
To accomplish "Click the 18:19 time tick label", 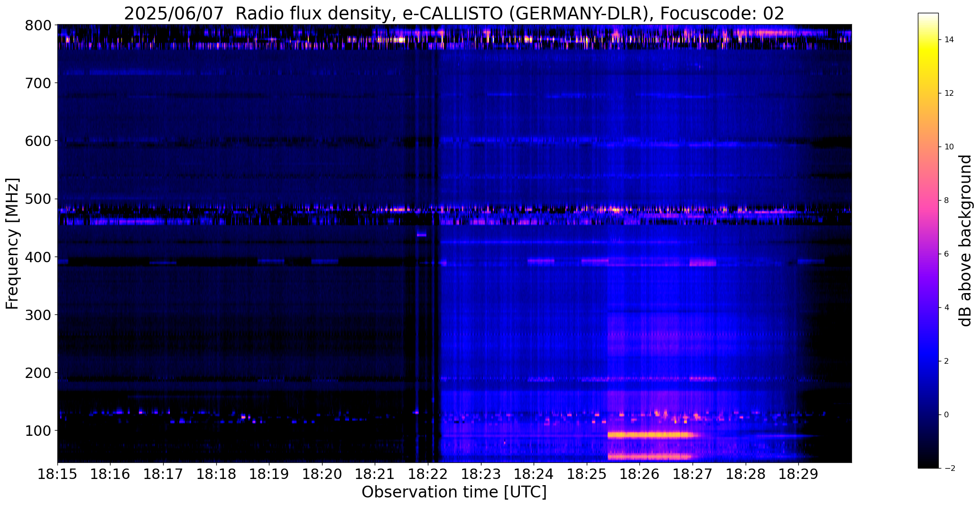I will pos(269,474).
